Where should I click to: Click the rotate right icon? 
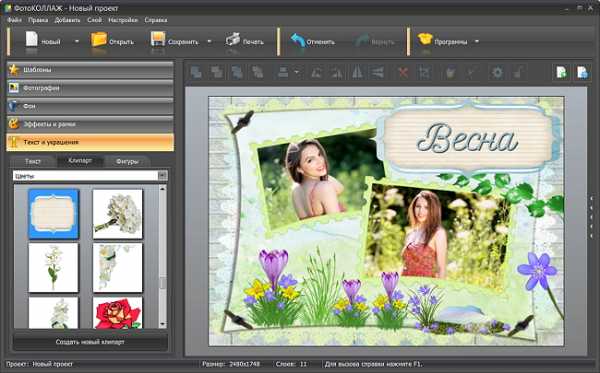[x=337, y=72]
